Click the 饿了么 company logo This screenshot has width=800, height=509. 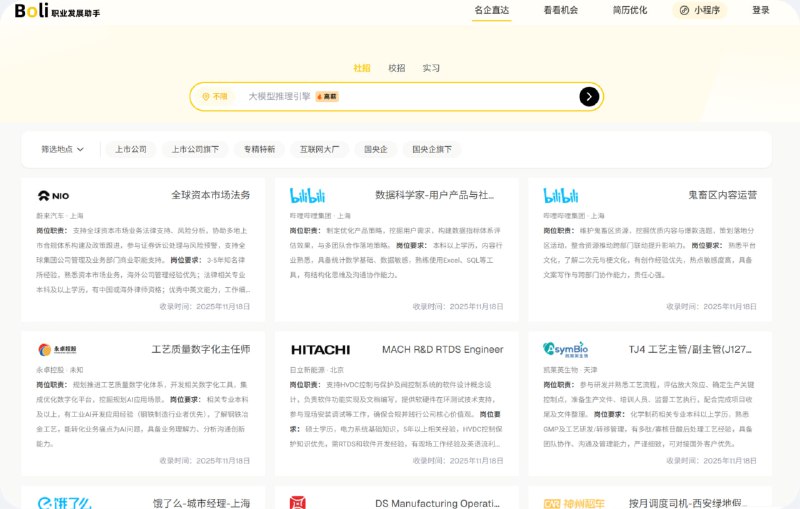pyautogui.click(x=64, y=503)
